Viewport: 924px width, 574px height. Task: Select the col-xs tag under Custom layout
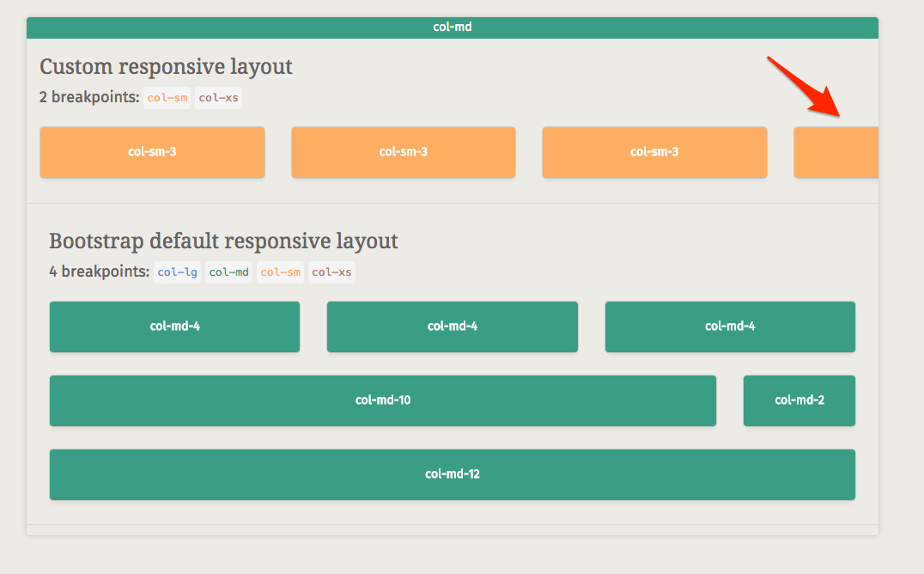click(x=219, y=98)
